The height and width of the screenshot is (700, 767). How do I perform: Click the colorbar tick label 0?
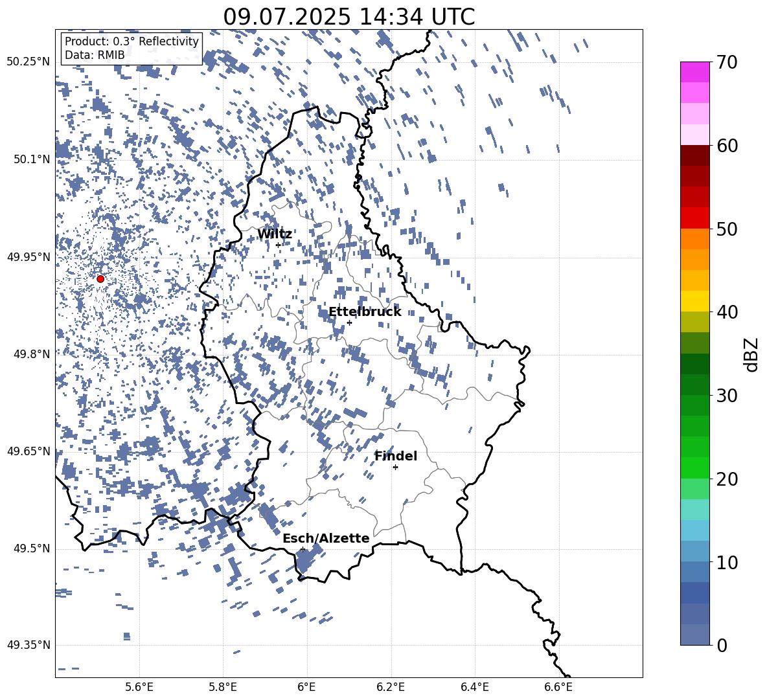coord(722,645)
